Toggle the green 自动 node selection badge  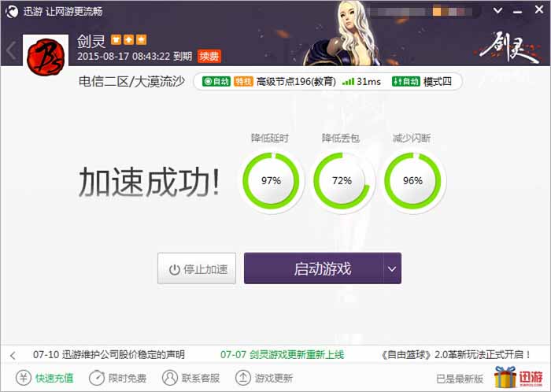[x=216, y=82]
